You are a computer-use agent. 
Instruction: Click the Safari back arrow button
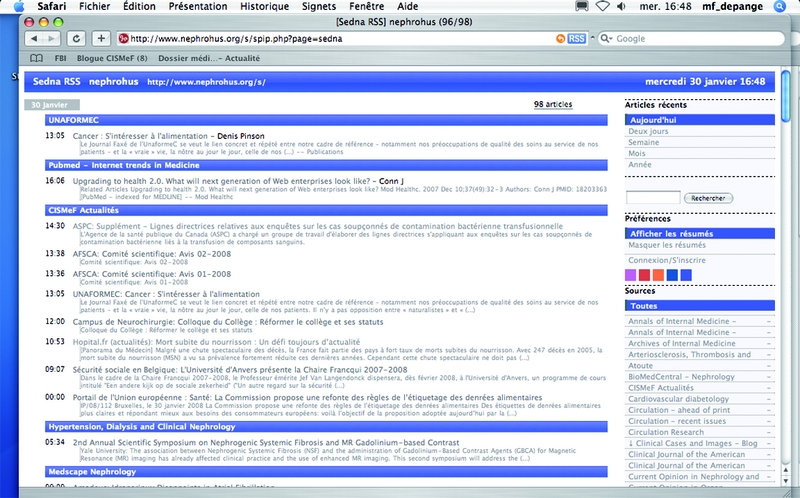point(31,39)
